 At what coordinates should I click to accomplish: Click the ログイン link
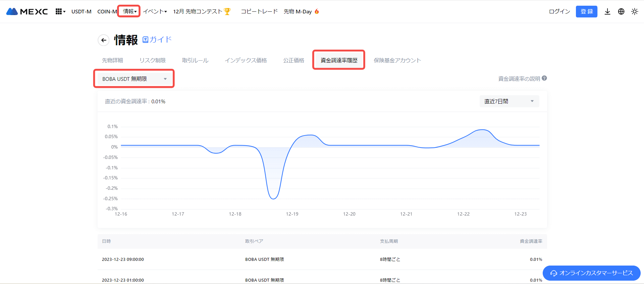pyautogui.click(x=559, y=11)
